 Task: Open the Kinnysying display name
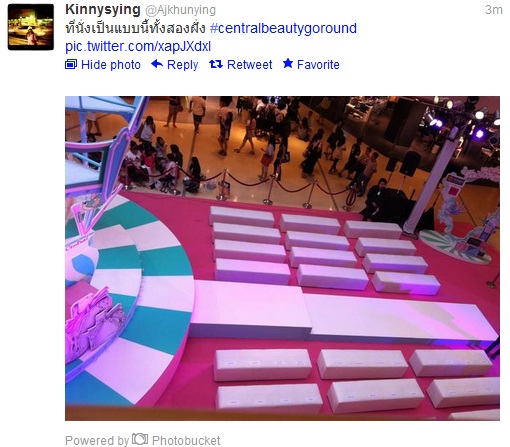[103, 9]
